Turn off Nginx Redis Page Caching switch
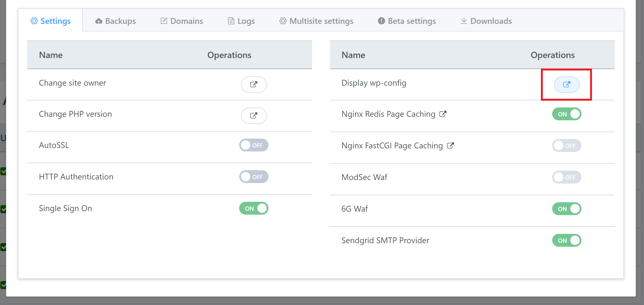 [x=567, y=114]
